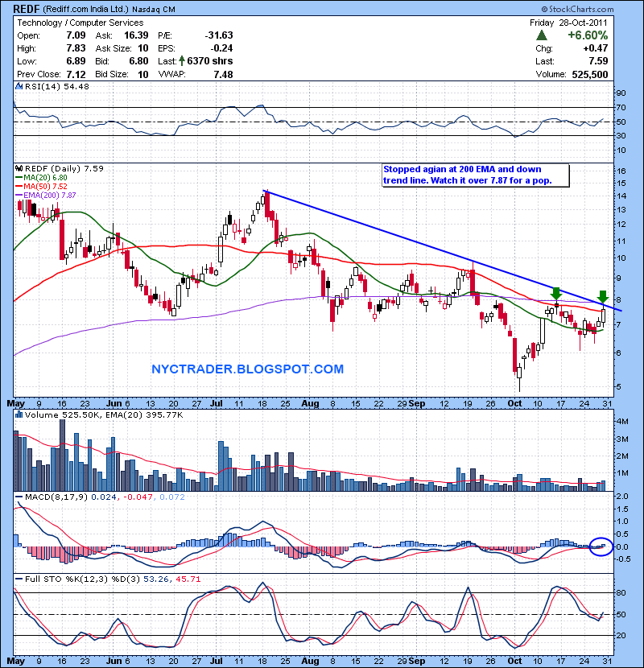
Task: Click the Bid value 6.80
Action: pyautogui.click(x=138, y=61)
